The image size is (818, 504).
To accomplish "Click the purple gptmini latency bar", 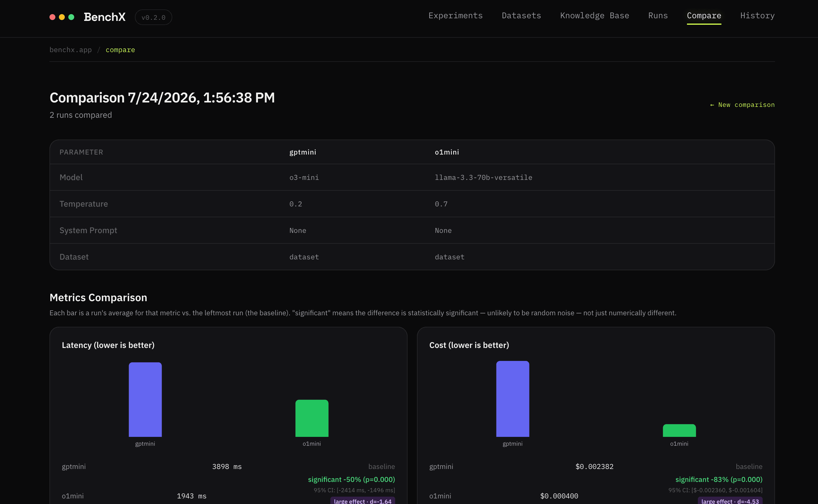I will (145, 399).
